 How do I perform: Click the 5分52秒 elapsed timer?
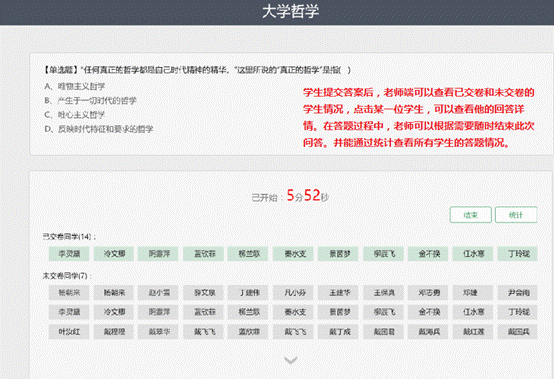pyautogui.click(x=307, y=195)
